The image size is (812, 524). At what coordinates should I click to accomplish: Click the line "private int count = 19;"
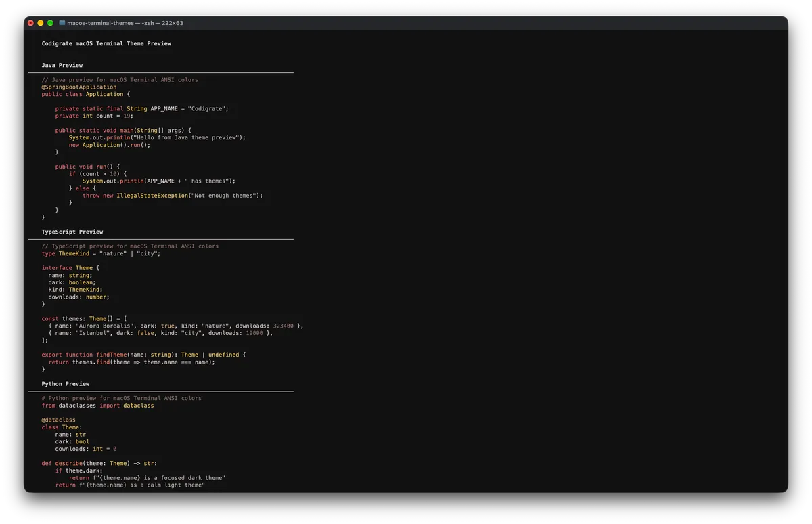click(x=95, y=116)
